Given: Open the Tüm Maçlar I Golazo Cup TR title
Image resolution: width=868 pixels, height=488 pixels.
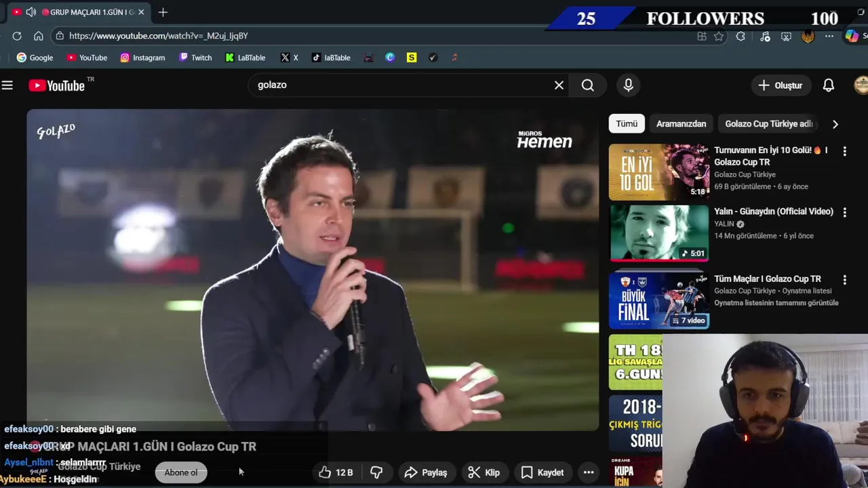Looking at the screenshot, I should coord(768,279).
